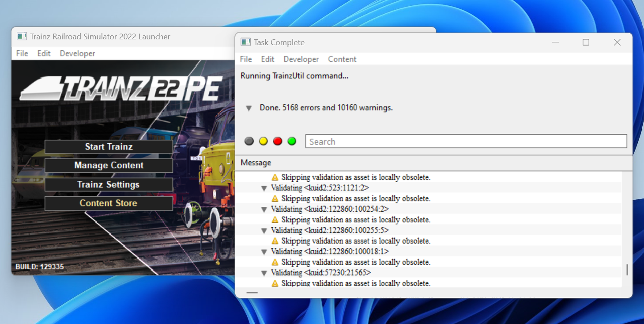Click 'BUILD: 129335' text in launcher
The image size is (644, 324).
(40, 267)
